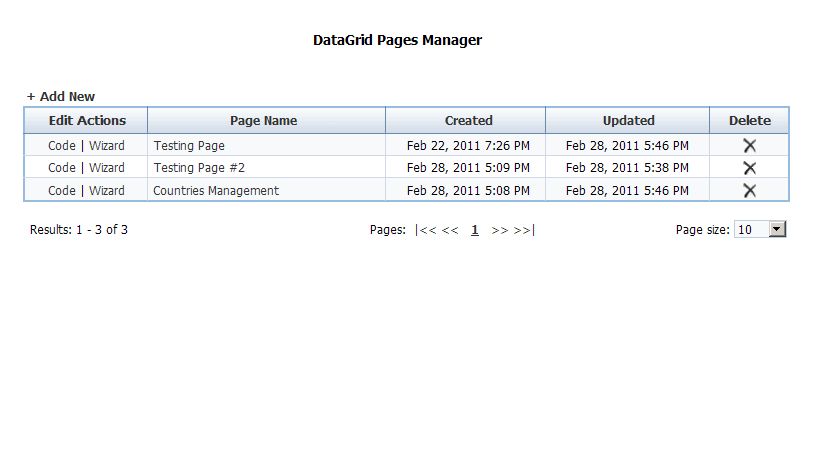
Task: Sort by Created column header
Action: coord(468,121)
